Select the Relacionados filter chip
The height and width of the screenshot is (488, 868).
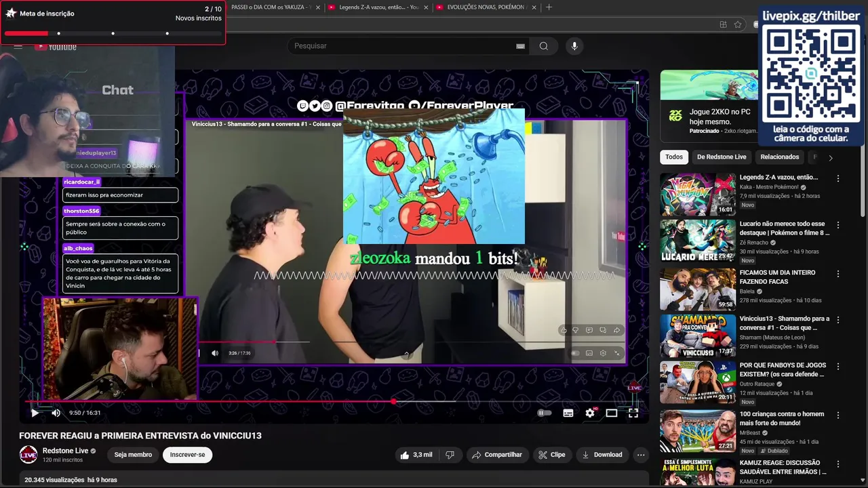(x=780, y=157)
